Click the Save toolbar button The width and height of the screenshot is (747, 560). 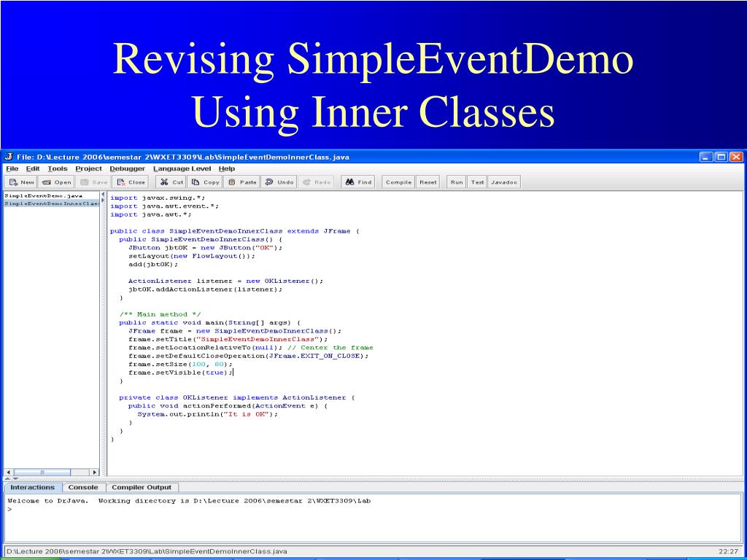coord(93,182)
